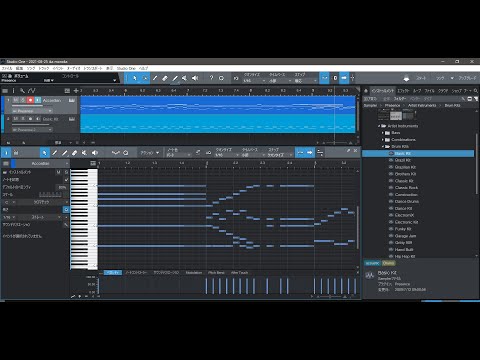Detach the editor with the pin icon
The height and width of the screenshot is (360, 480).
[348, 151]
